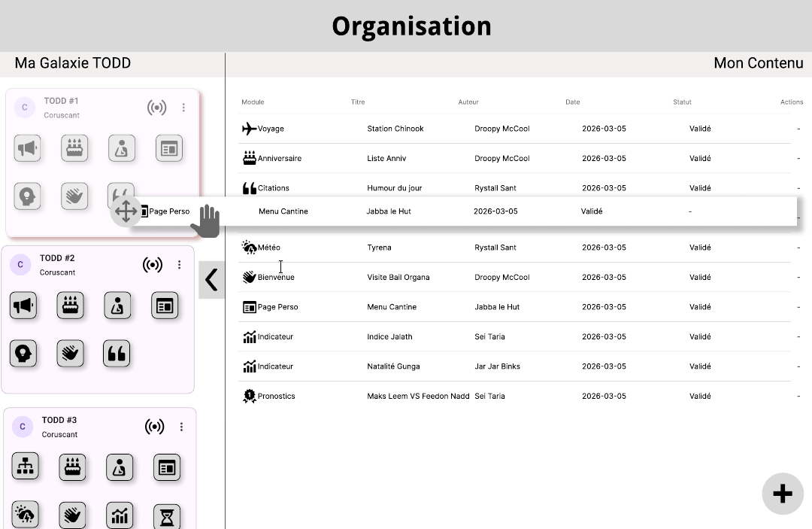The height and width of the screenshot is (529, 812).
Task: Add new content with the plus button
Action: [783, 494]
